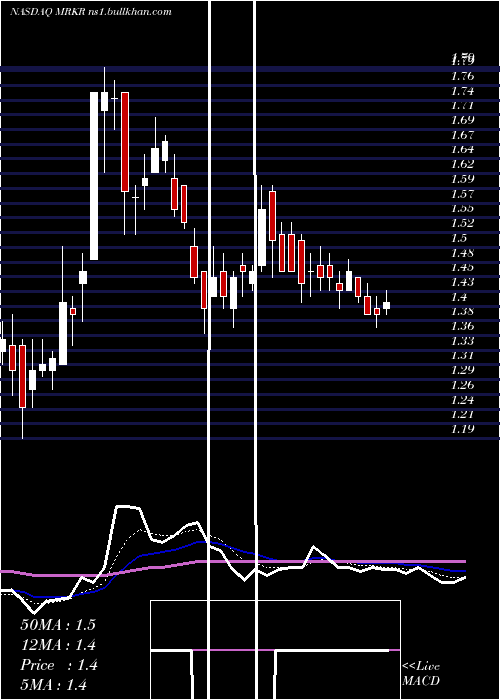Click the 1.38 price axis label

point(462,312)
